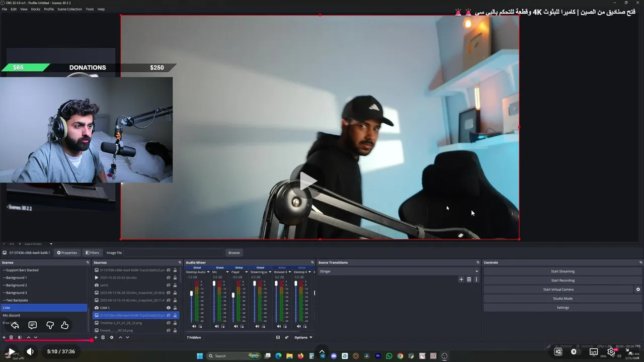Screen dimensions: 644x362
Task: Open the Edit menu
Action: pos(14,9)
